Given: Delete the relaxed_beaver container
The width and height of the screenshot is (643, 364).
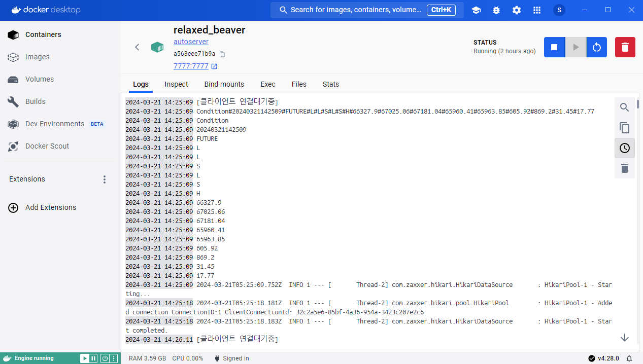Looking at the screenshot, I should (625, 47).
